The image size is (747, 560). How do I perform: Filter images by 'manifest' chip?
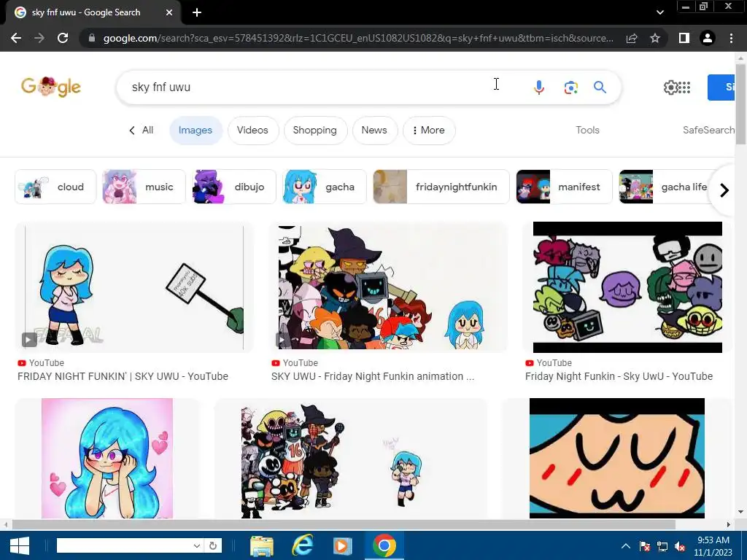pyautogui.click(x=564, y=187)
